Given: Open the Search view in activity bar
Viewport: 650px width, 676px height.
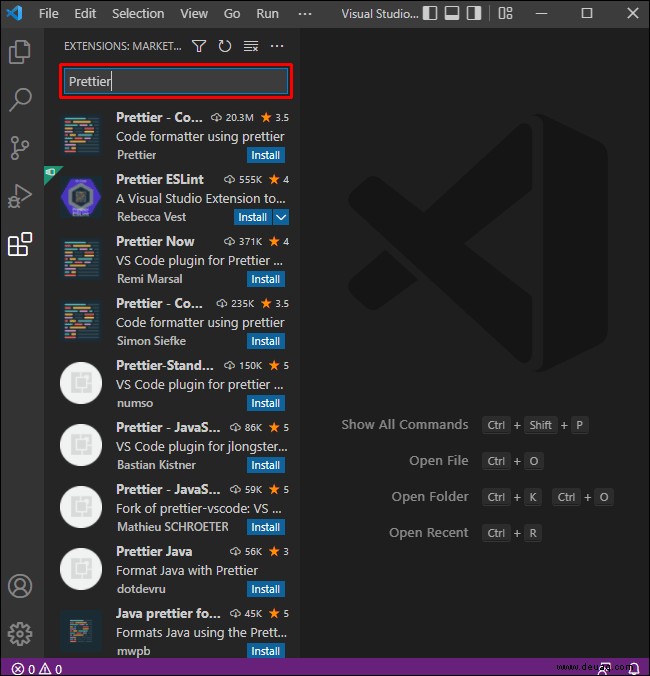Looking at the screenshot, I should (20, 100).
